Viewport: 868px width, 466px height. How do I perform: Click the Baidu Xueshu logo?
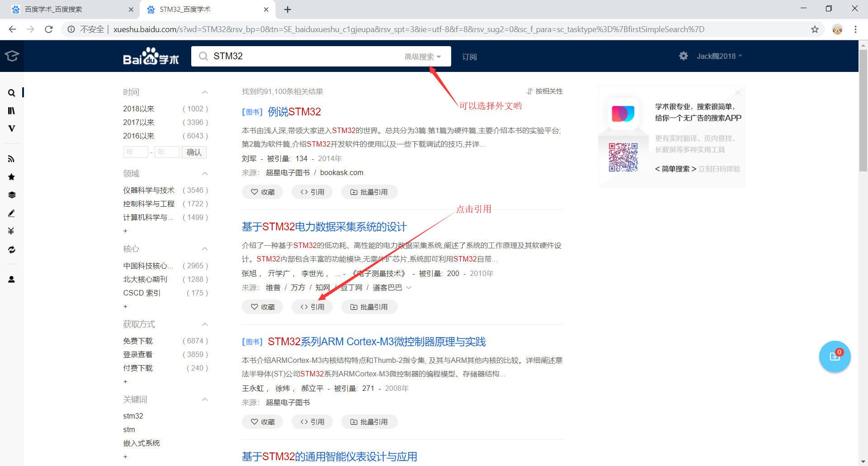click(151, 56)
